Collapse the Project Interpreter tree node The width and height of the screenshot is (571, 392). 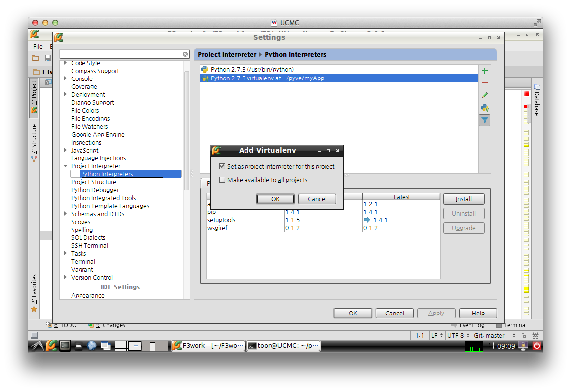[66, 166]
